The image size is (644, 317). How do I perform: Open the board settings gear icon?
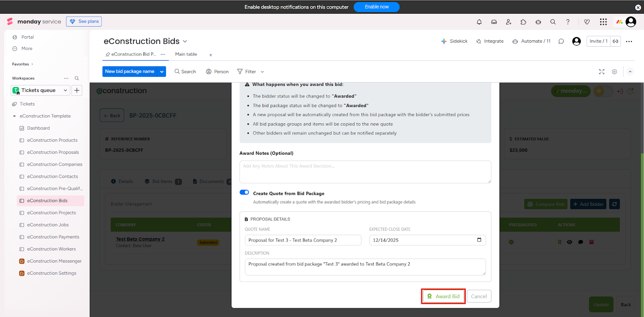[x=615, y=72]
